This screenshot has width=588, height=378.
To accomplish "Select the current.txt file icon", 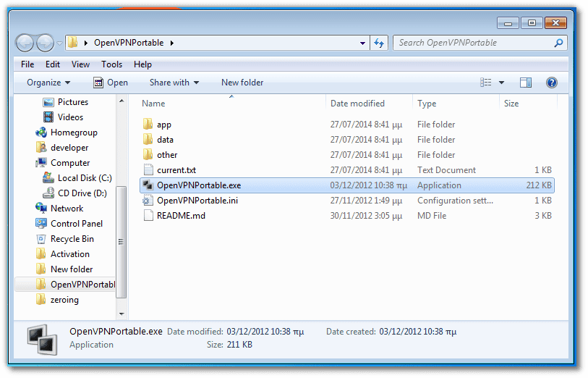I will pos(148,170).
